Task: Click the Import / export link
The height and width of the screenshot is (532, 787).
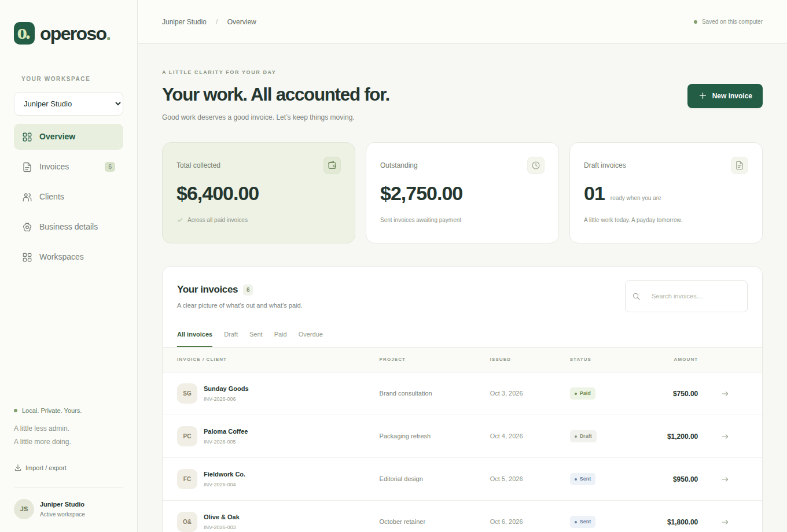Action: [41, 468]
